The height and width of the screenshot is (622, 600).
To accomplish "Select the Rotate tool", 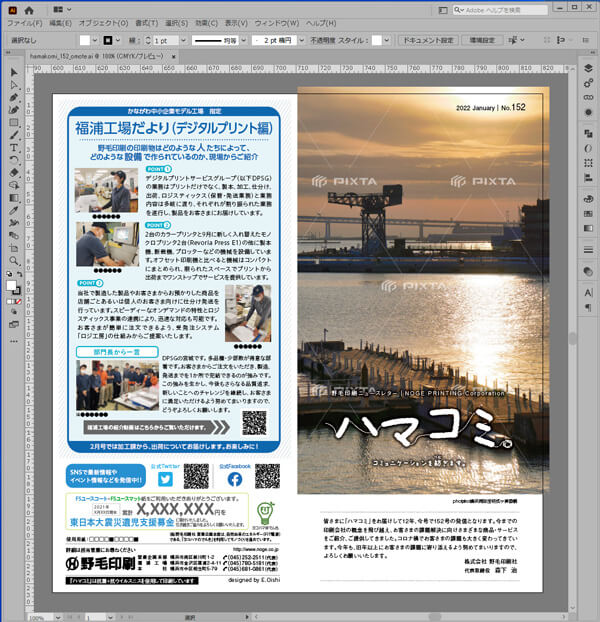I will tap(14, 160).
